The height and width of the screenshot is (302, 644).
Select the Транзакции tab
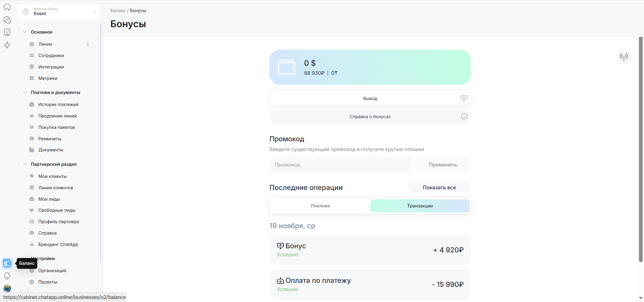pyautogui.click(x=420, y=206)
